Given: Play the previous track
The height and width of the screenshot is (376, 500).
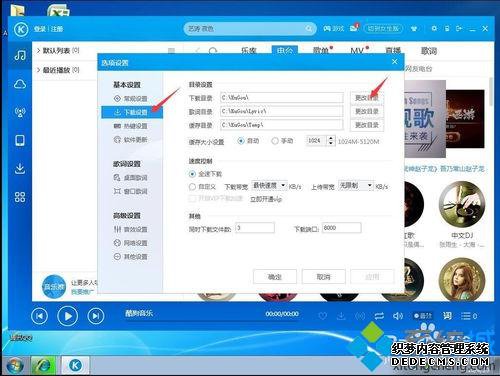Looking at the screenshot, I should point(39,316).
